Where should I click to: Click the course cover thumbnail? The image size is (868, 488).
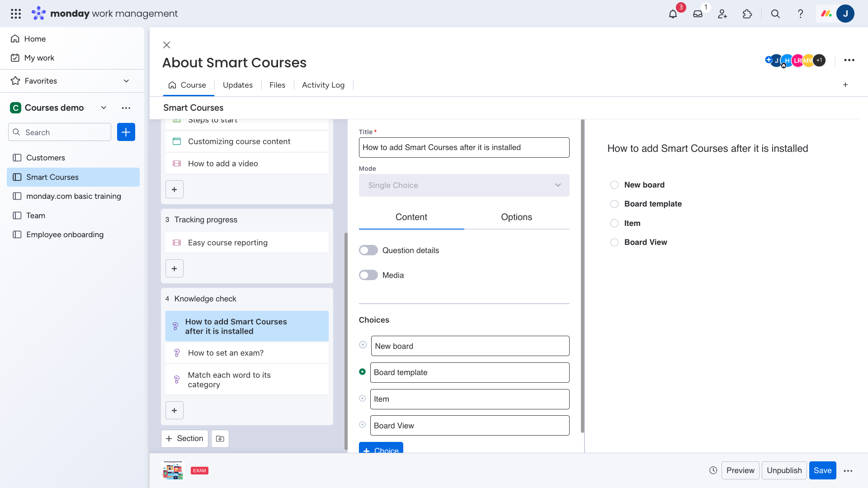[173, 470]
